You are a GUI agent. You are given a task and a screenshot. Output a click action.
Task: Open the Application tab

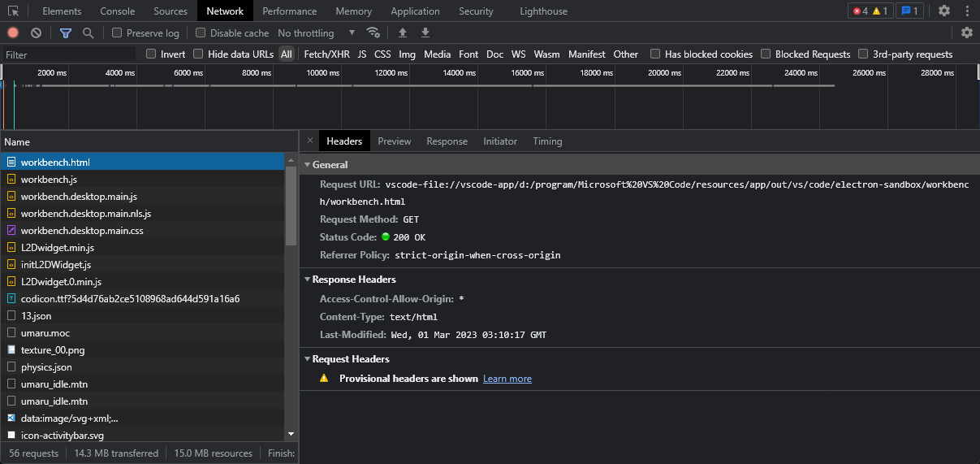(415, 11)
